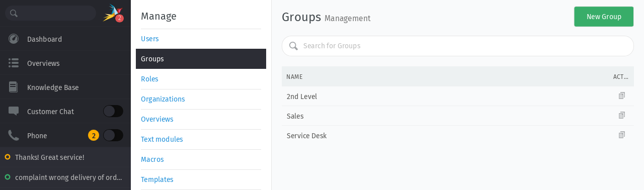
Task: Select Groups in Manage menu
Action: tap(201, 59)
